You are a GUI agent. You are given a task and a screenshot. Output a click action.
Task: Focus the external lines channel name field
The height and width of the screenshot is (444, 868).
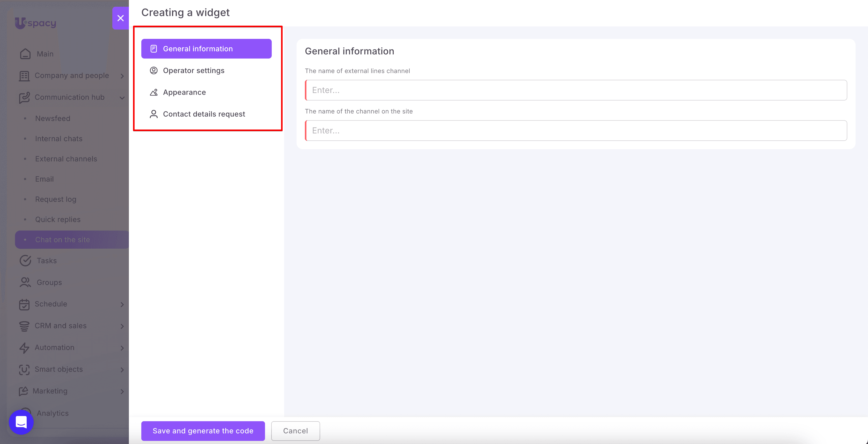point(576,90)
